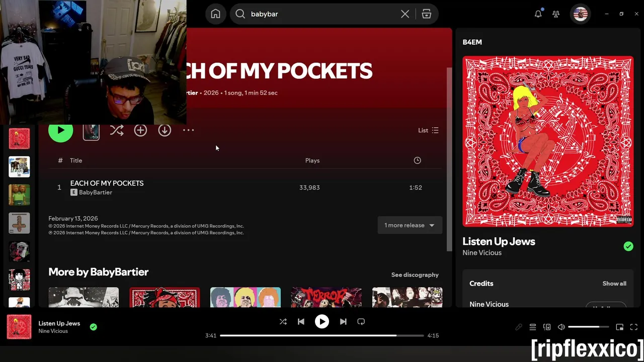Open green cartoon cover in sidebar
Screen dimensions: 644x362
pyautogui.click(x=19, y=195)
